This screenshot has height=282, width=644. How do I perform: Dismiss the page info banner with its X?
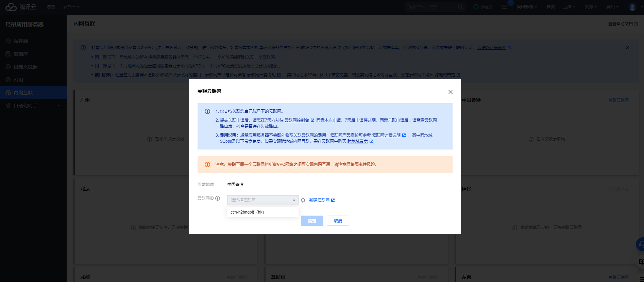click(627, 48)
